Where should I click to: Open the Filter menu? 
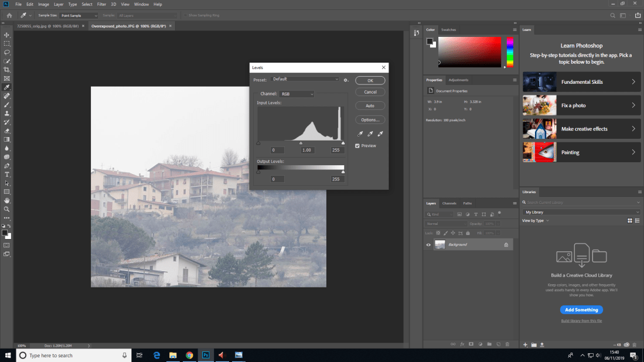click(101, 4)
